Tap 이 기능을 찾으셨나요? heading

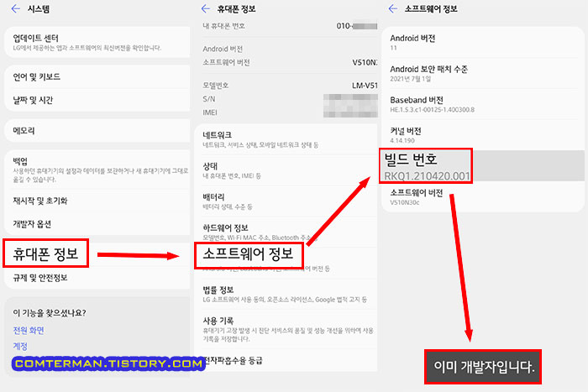50,312
